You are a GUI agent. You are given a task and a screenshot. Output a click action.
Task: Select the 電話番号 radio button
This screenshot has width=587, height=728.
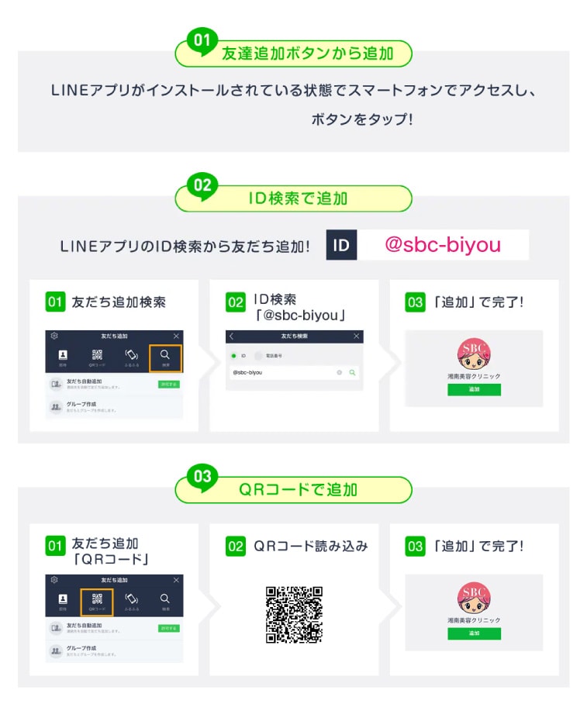click(258, 356)
